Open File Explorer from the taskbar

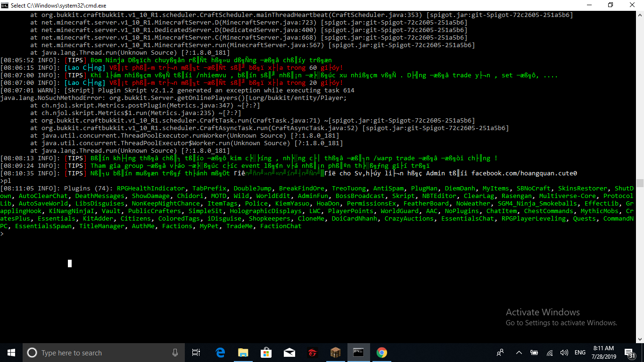point(243,353)
